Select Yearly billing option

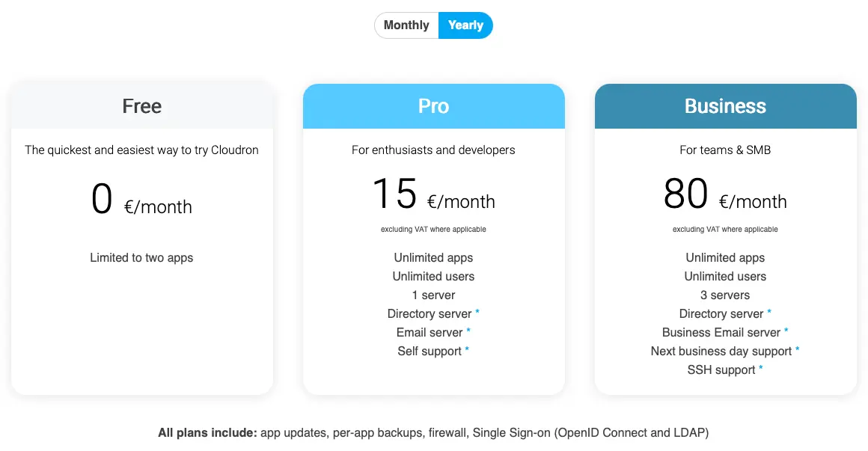click(465, 25)
